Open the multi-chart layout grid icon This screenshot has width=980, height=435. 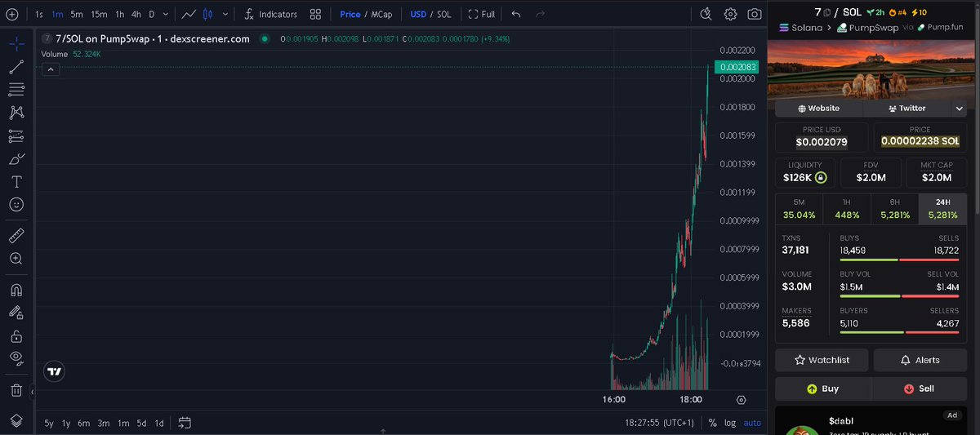click(315, 14)
